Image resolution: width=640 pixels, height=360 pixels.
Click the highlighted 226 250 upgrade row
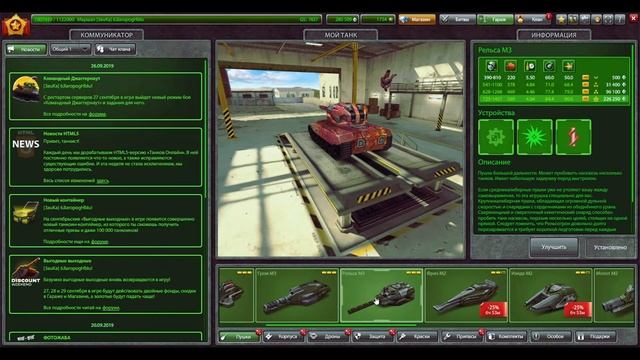[x=554, y=99]
